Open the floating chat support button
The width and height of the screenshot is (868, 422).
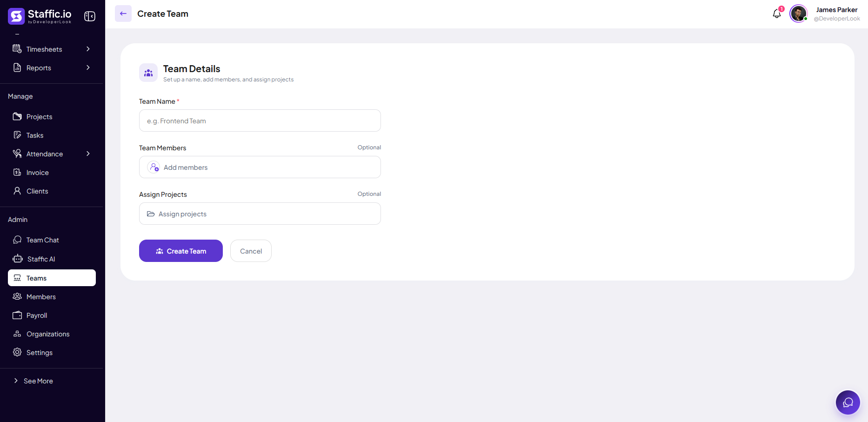pyautogui.click(x=848, y=402)
